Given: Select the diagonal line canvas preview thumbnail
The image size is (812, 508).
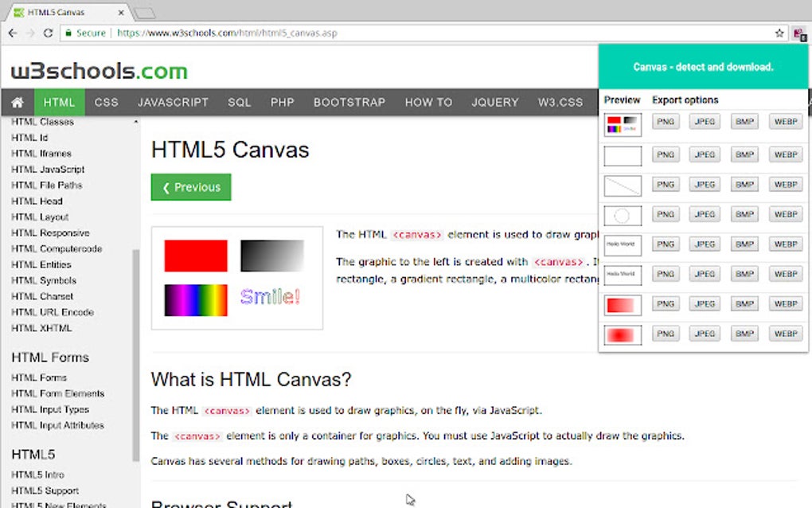Looking at the screenshot, I should tap(623, 186).
